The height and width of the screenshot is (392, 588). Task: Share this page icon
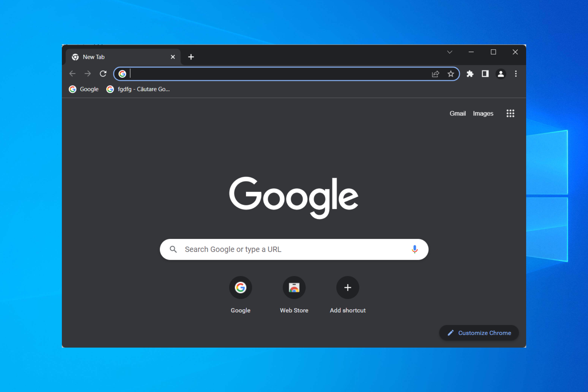coord(435,74)
